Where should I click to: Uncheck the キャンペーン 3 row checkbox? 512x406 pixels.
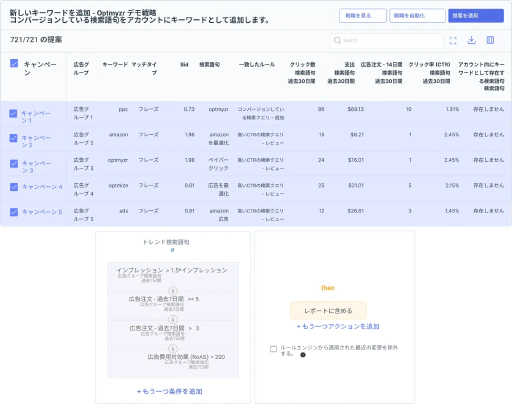(14, 164)
